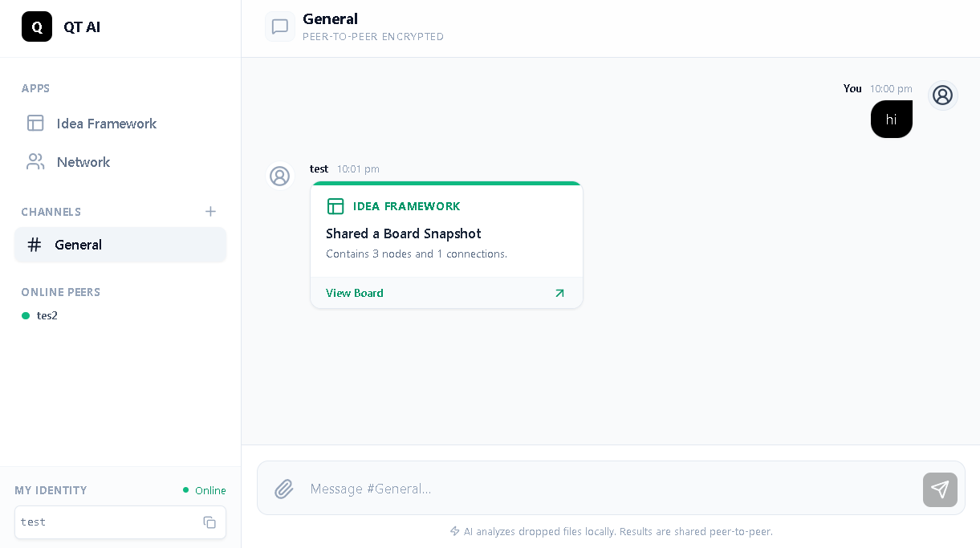Select the General channel

(120, 245)
